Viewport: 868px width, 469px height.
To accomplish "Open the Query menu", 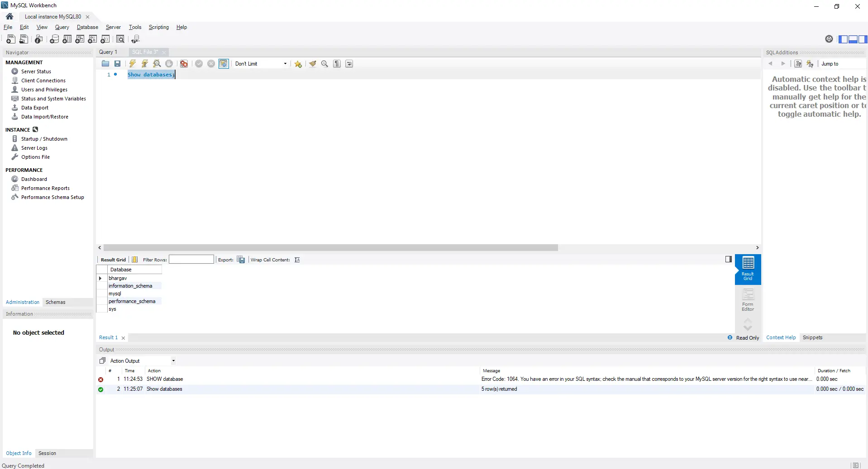I will 62,27.
